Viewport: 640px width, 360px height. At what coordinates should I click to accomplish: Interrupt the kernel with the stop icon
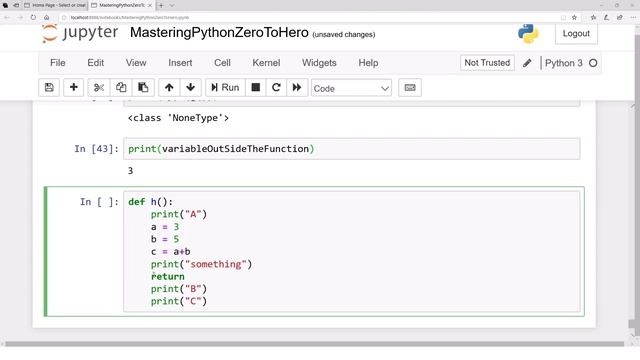click(256, 88)
